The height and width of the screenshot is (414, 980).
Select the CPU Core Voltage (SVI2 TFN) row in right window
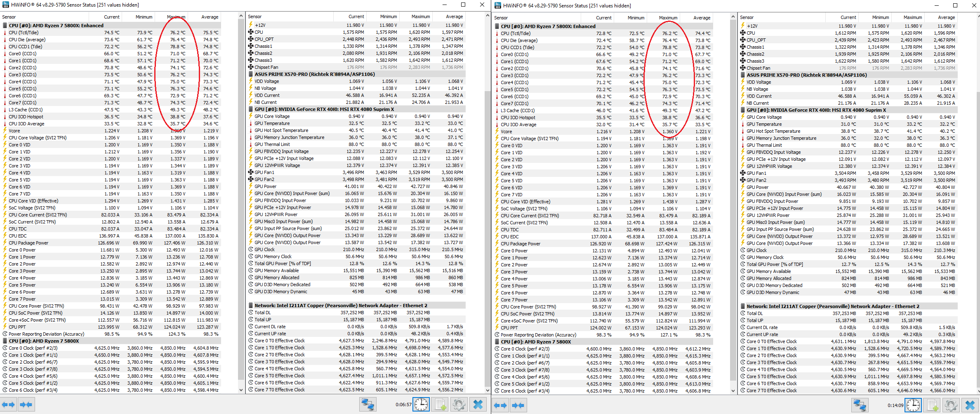coord(603,139)
